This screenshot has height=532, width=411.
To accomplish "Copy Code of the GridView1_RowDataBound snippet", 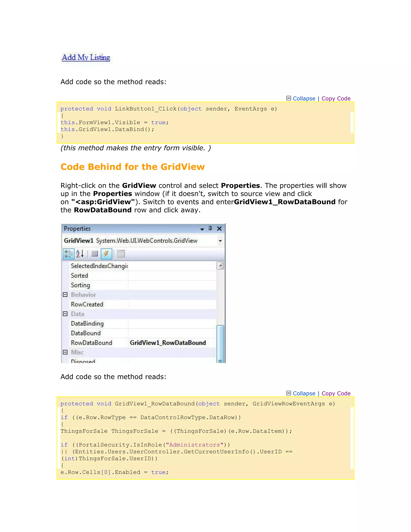I will click(x=336, y=393).
